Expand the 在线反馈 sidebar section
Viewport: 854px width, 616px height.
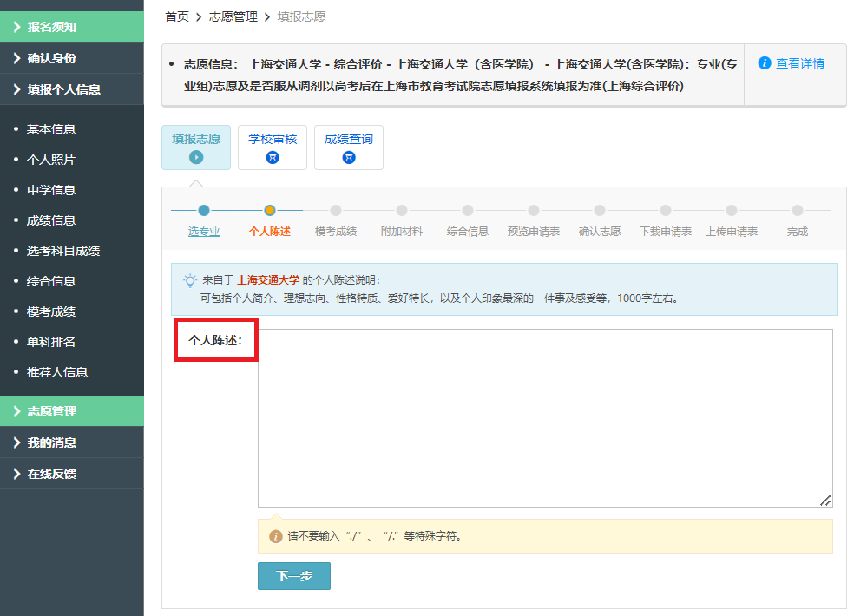pyautogui.click(x=72, y=474)
